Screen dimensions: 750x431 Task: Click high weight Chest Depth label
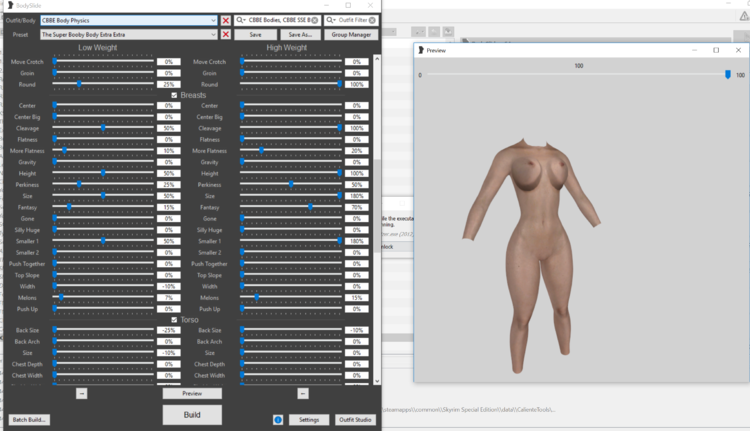(209, 364)
